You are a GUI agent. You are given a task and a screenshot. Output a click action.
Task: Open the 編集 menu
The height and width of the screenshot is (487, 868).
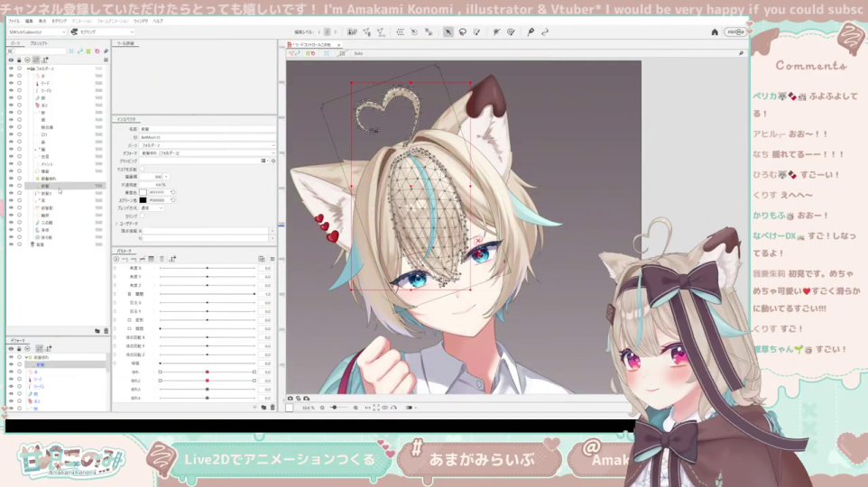(x=29, y=21)
